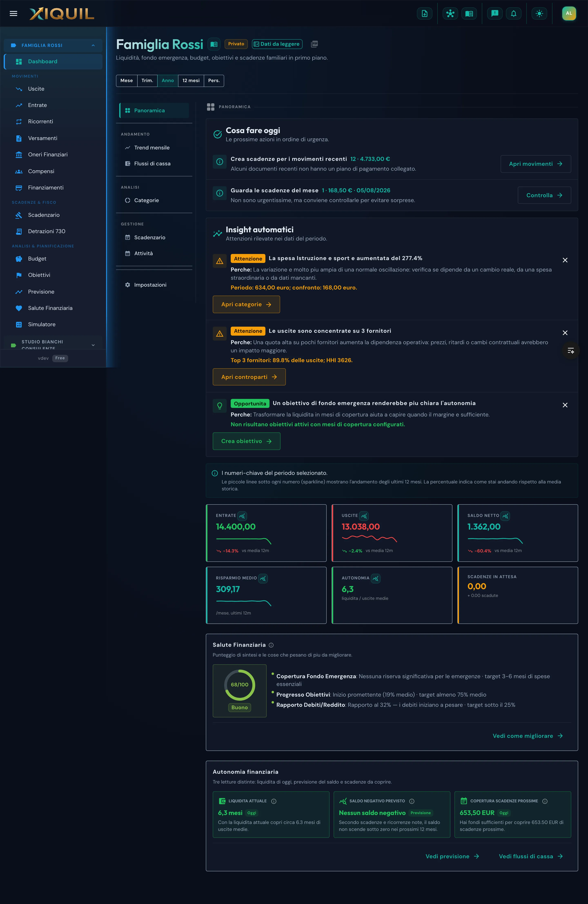
Task: Select the Anno period toggle
Action: tap(167, 80)
